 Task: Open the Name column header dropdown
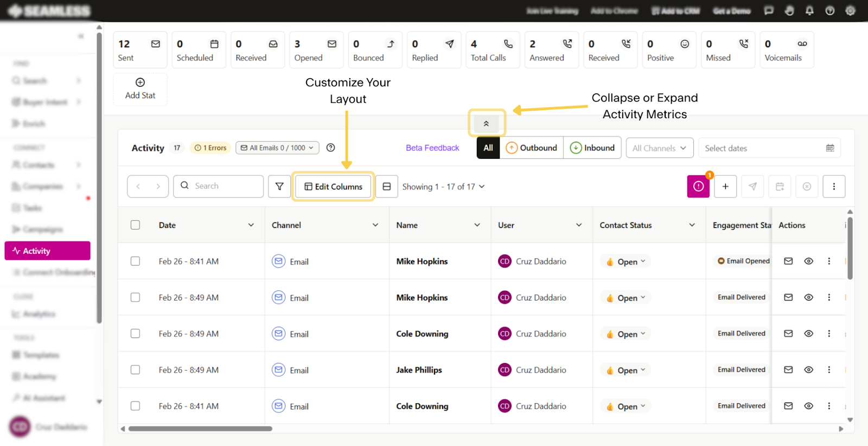477,225
